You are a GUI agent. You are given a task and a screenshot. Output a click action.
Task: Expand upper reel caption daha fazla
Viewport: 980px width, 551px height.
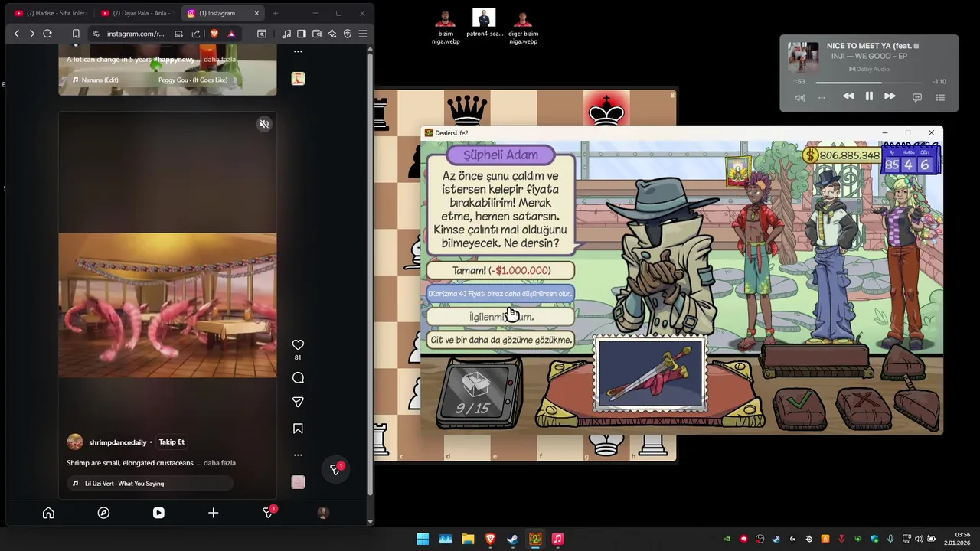point(220,59)
